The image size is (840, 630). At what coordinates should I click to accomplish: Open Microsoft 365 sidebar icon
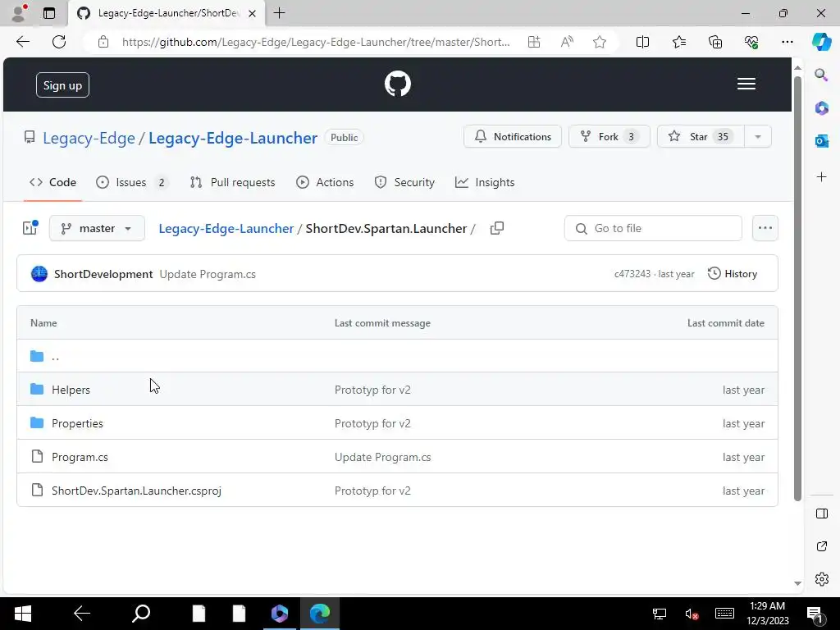821,107
